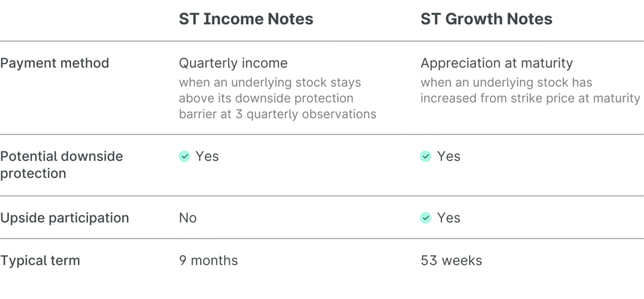Select the ST Growth Notes column header

[x=486, y=19]
